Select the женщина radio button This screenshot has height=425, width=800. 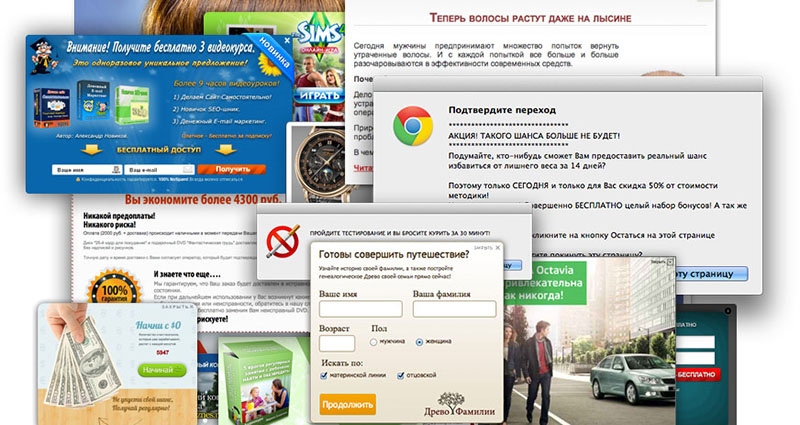pos(419,342)
